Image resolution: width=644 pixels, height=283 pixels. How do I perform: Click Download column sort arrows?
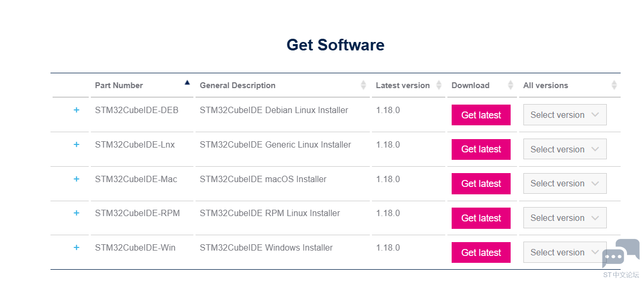point(511,85)
